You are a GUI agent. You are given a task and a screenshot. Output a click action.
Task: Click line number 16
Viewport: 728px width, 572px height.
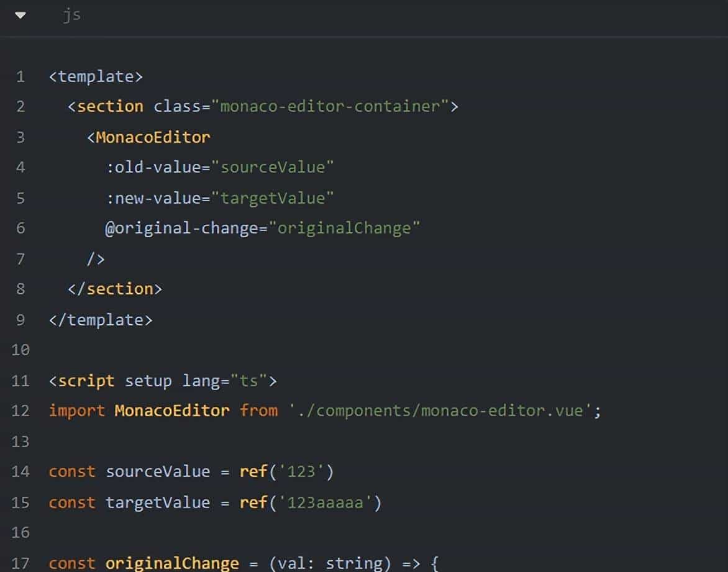pos(20,532)
